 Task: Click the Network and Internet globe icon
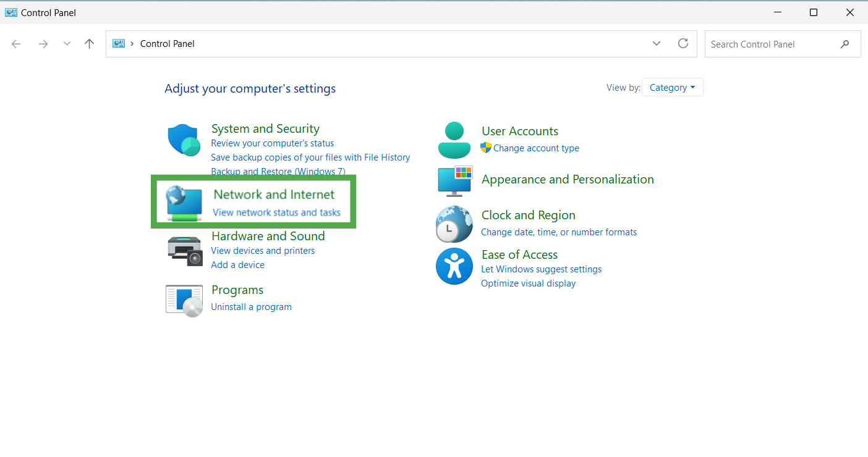(184, 204)
